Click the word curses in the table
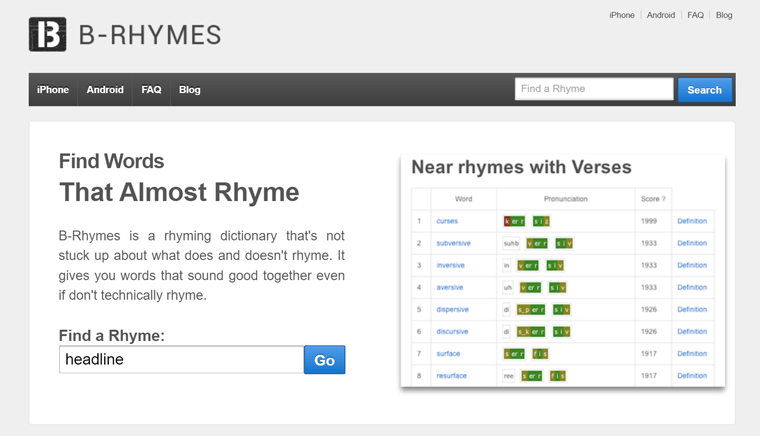 [x=447, y=221]
